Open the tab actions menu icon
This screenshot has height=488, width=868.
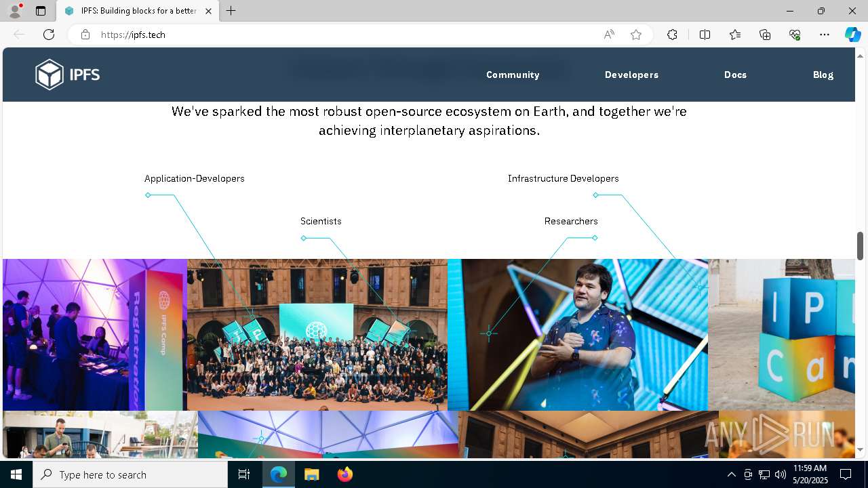coord(41,11)
